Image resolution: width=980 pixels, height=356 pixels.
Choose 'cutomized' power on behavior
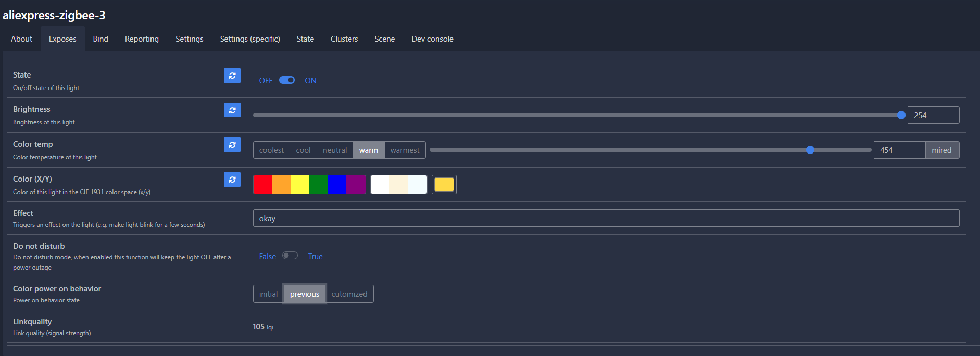[x=349, y=294]
